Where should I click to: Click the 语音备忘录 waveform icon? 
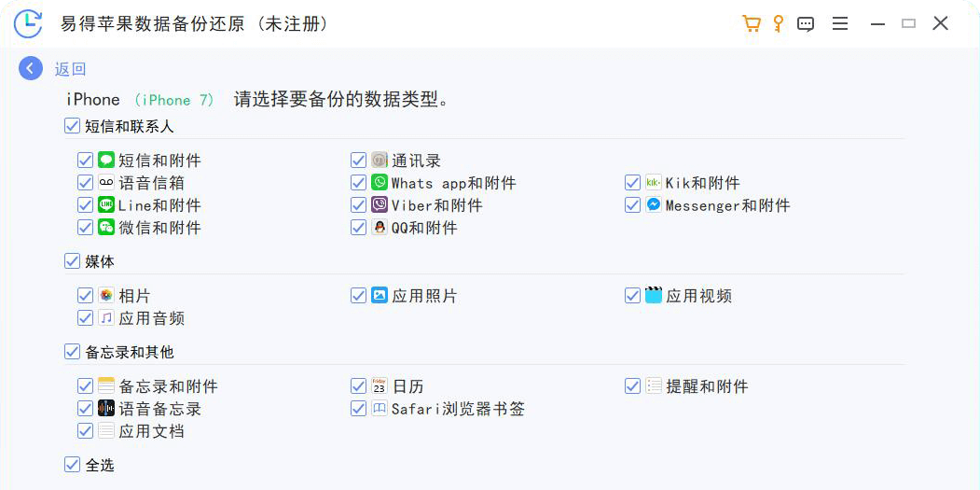105,408
